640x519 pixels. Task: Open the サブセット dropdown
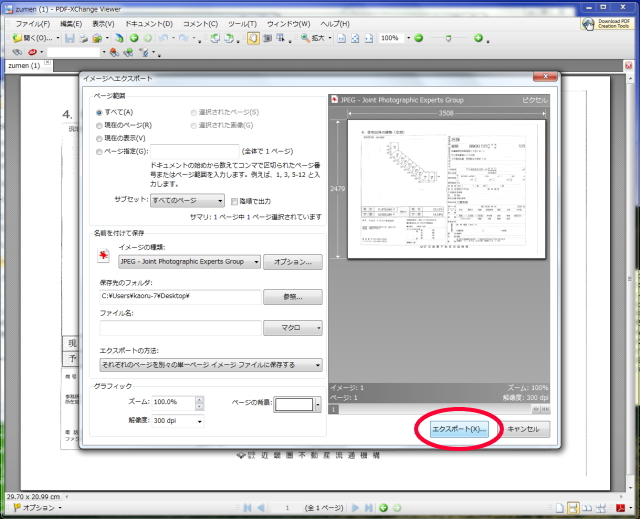[x=185, y=200]
